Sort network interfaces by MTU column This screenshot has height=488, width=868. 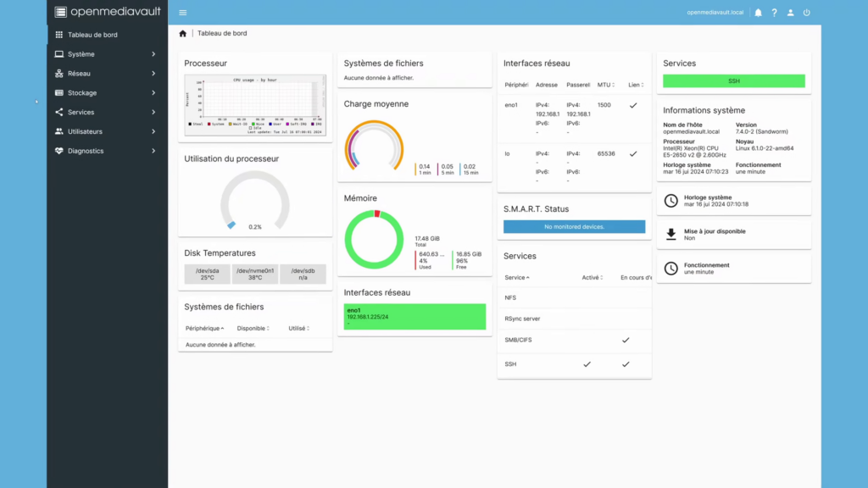click(x=606, y=85)
